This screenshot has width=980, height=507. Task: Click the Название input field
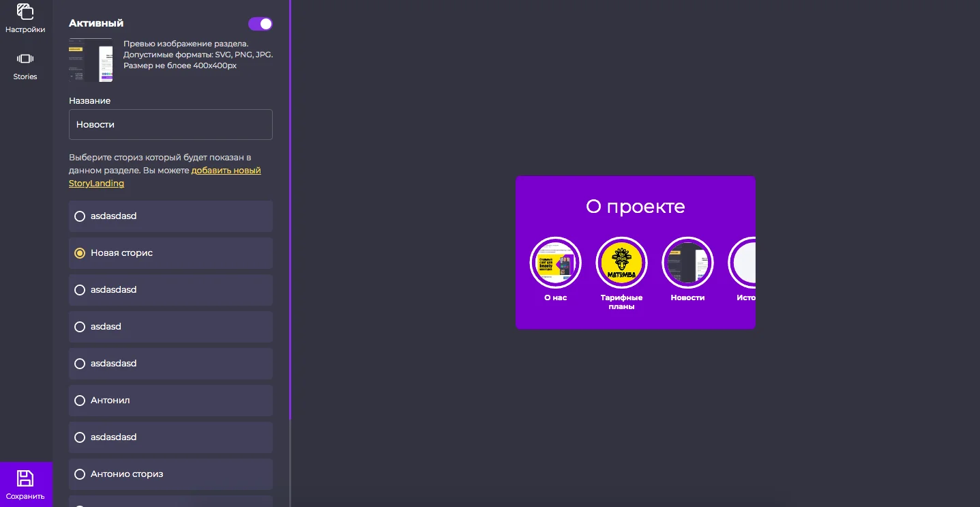coord(170,124)
